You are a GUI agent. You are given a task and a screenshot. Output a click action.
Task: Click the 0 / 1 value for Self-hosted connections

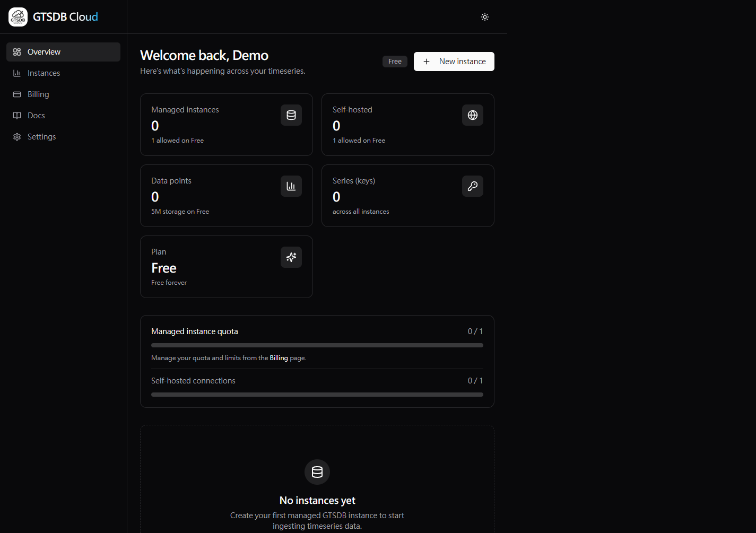pos(475,381)
